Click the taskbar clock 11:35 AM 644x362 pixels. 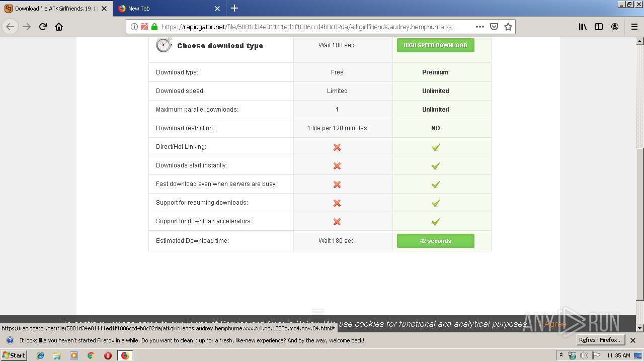point(618,355)
